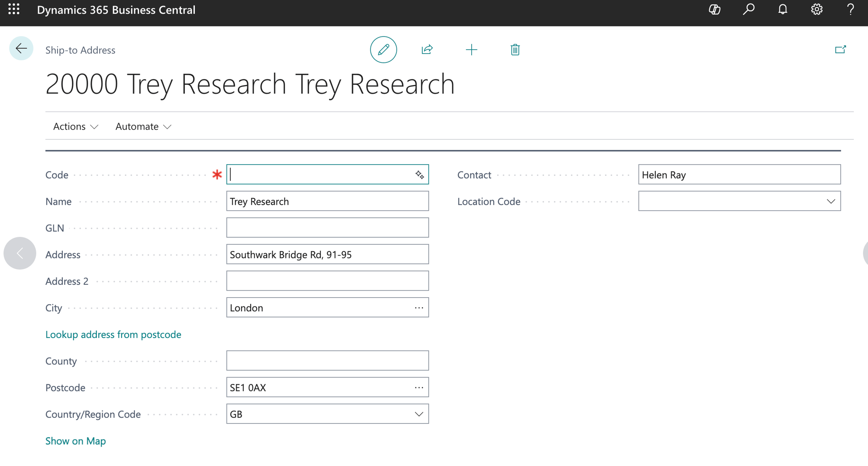Click the page title 20000 Trey Research
This screenshot has width=868, height=466.
click(x=250, y=84)
